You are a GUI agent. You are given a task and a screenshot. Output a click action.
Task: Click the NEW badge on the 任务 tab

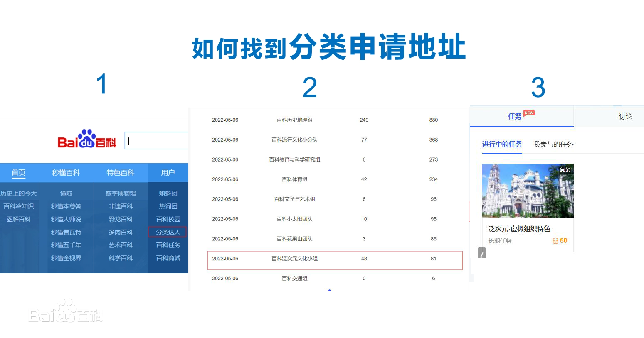529,113
